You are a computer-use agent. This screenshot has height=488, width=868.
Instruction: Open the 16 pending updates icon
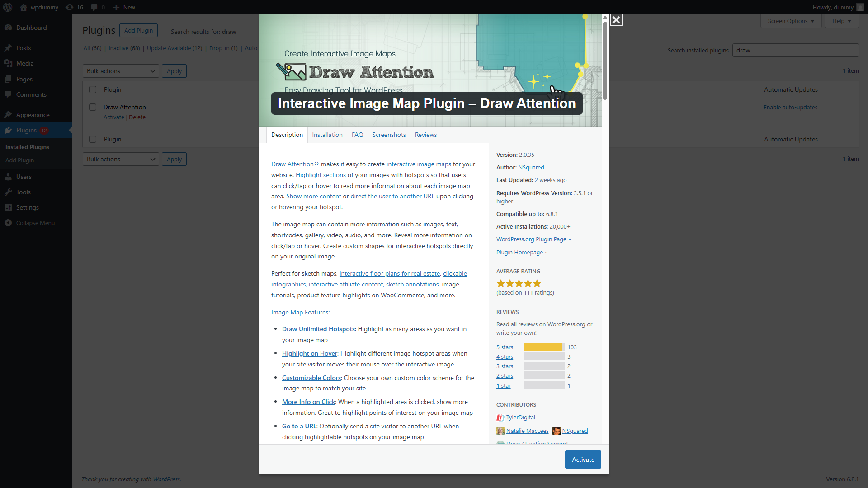(x=69, y=7)
